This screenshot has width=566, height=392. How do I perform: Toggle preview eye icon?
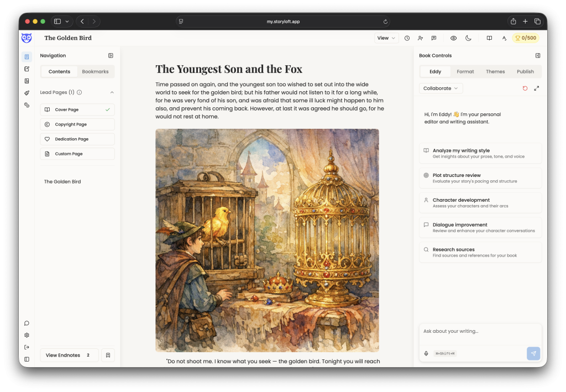[x=453, y=38]
